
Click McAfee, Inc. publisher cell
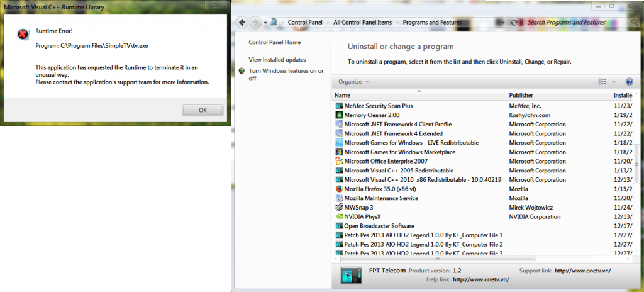coord(525,106)
